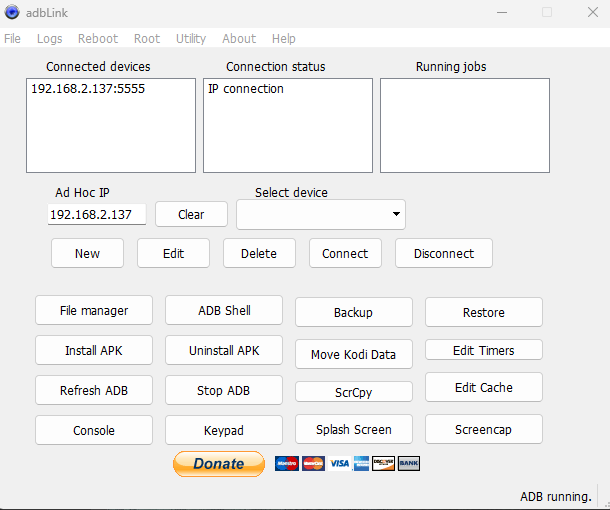Click into the Ad Hoc IP field
This screenshot has height=510, width=610.
coord(96,215)
